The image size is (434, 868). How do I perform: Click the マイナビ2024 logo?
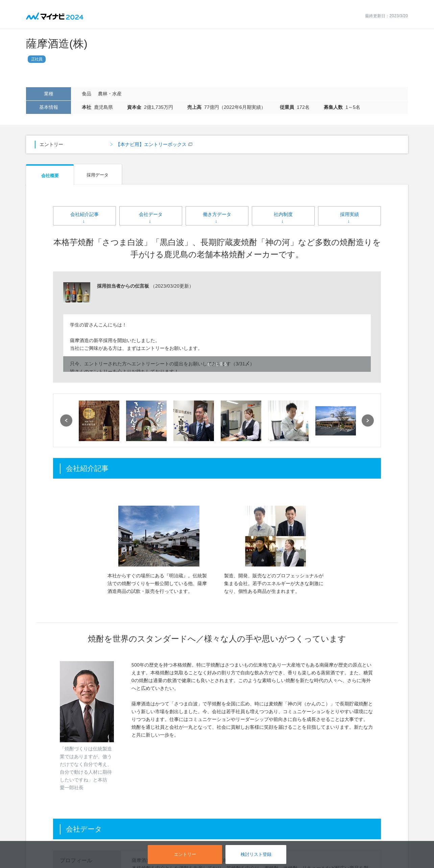point(55,17)
